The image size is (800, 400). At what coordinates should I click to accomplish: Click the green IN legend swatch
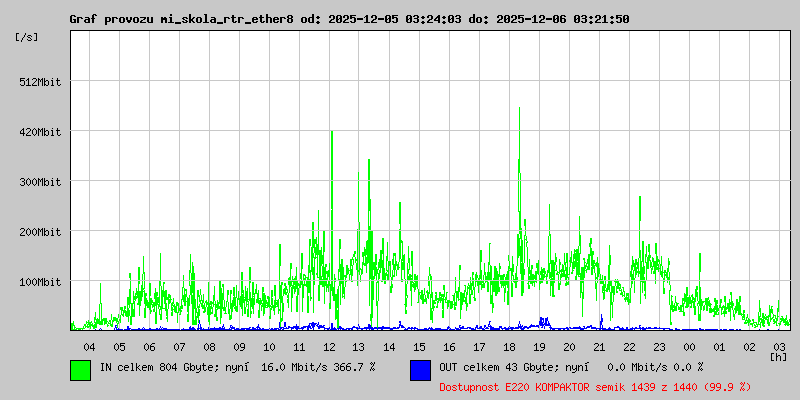click(80, 369)
